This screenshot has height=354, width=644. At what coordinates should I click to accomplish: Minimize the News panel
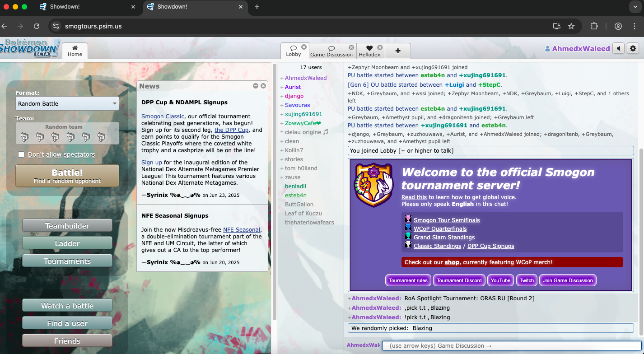pos(256,86)
